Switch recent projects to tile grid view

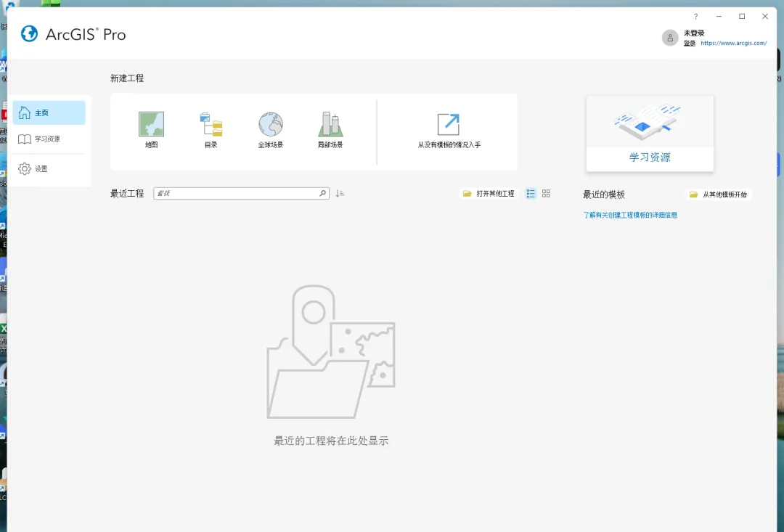[x=546, y=194]
